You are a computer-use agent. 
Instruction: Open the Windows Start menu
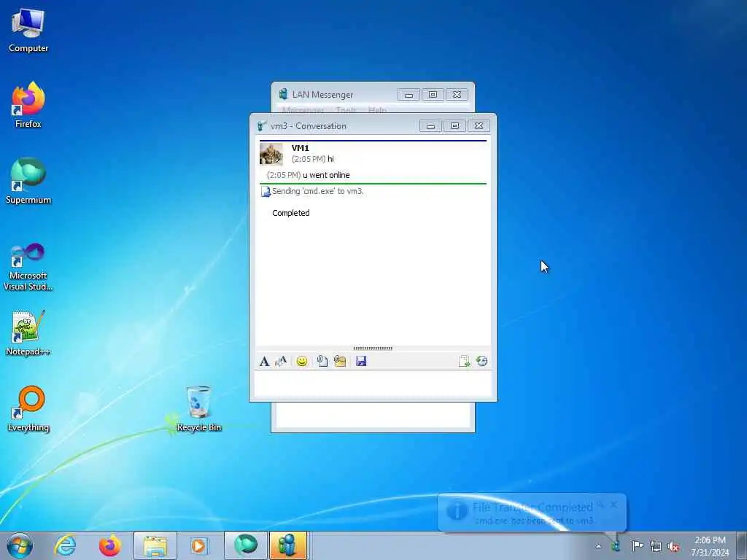tap(20, 545)
